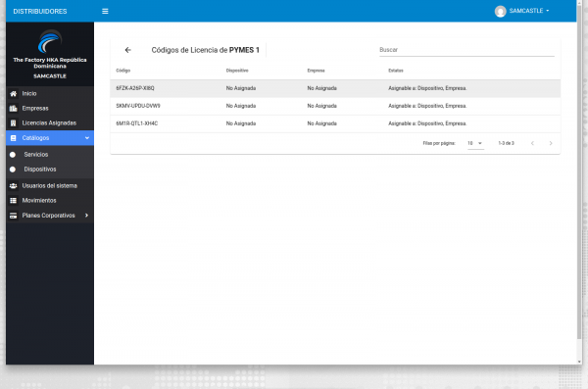Screen dimensions: 588x389
Task: Open the rows per page dropdown
Action: point(475,143)
